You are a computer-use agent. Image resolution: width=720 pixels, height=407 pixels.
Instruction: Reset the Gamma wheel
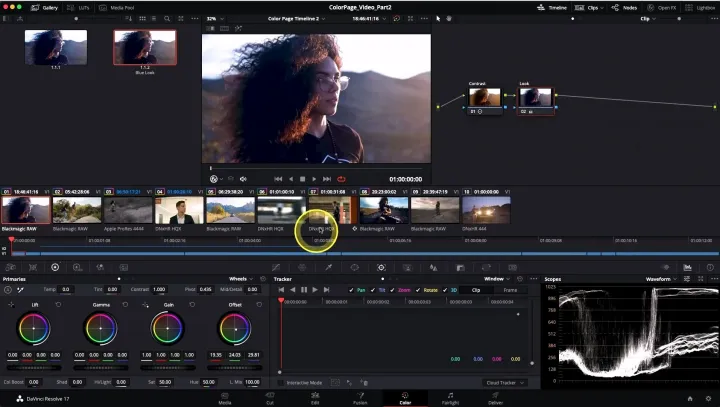click(125, 305)
